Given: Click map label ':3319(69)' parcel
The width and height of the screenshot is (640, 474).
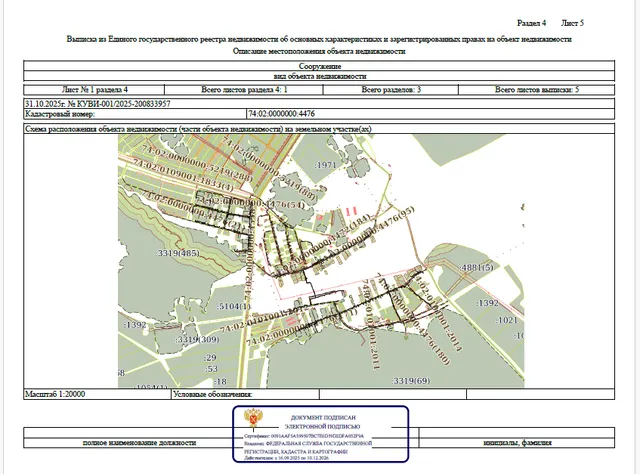Looking at the screenshot, I should tap(411, 381).
